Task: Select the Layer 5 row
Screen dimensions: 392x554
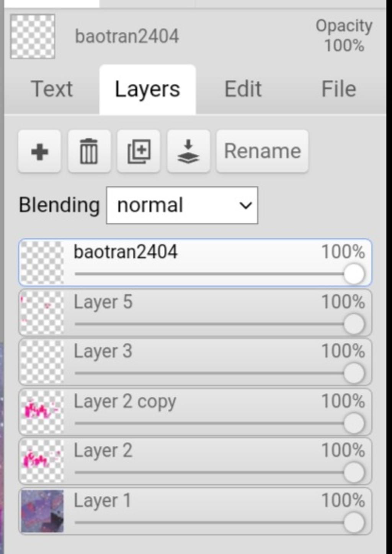Action: [x=191, y=303]
